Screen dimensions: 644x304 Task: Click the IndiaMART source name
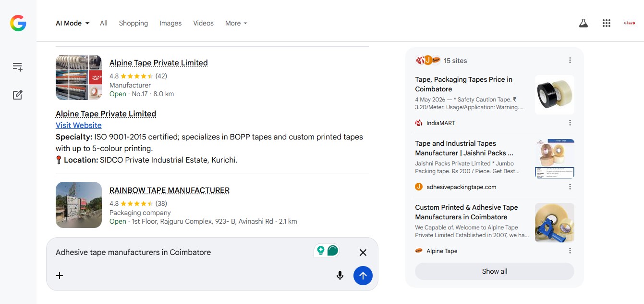[x=441, y=123]
